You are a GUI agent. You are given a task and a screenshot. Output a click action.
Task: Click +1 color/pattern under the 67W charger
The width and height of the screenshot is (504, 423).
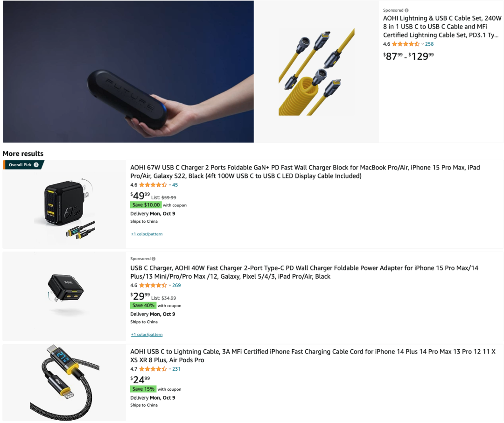(147, 234)
